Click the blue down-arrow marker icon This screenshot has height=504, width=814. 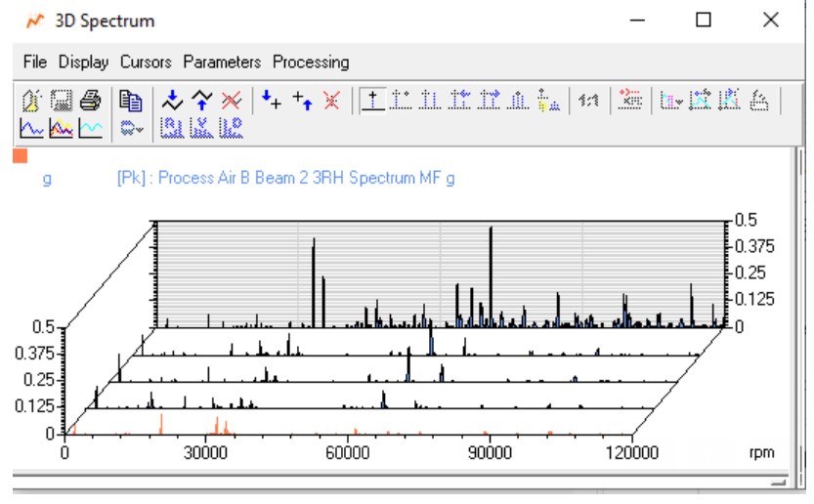[174, 100]
